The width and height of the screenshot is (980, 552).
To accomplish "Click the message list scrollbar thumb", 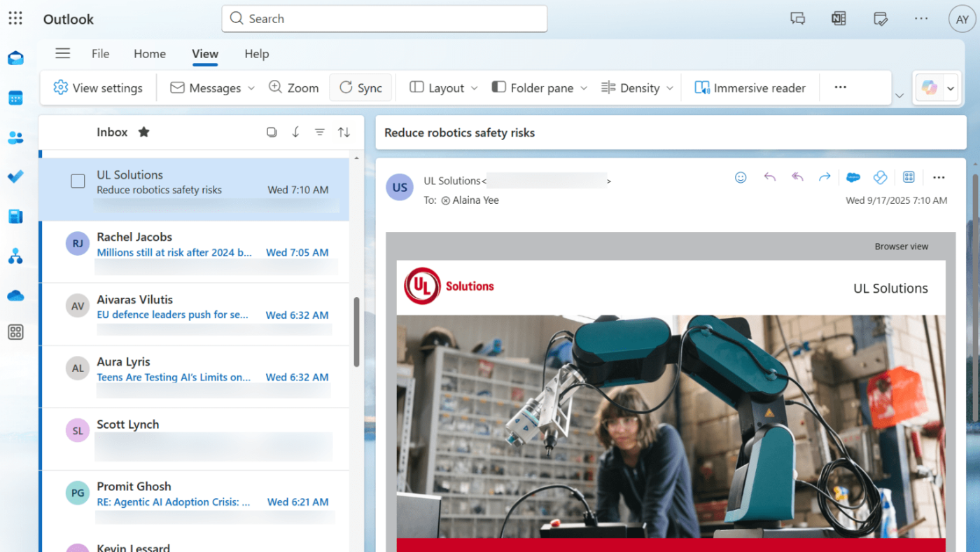I will point(356,331).
